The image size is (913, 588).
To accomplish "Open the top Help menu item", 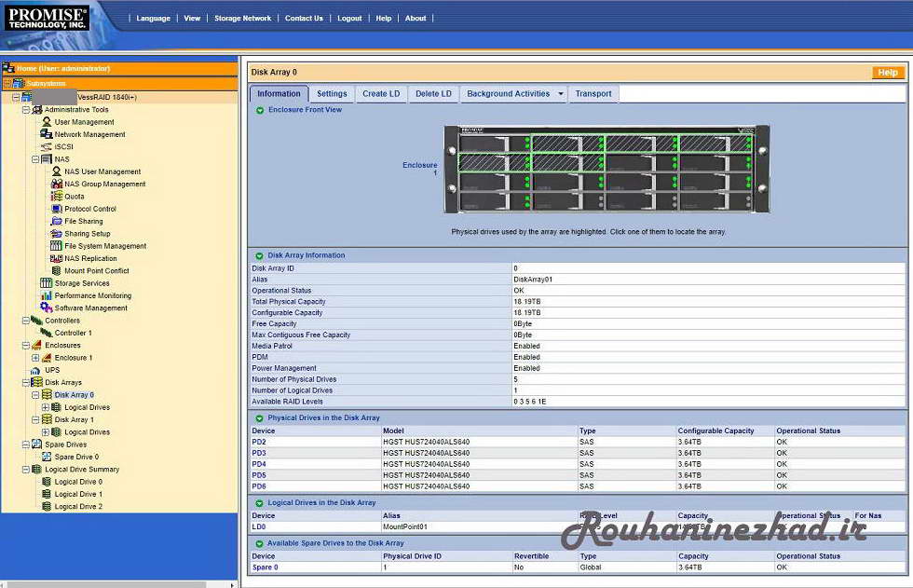I will coord(384,18).
